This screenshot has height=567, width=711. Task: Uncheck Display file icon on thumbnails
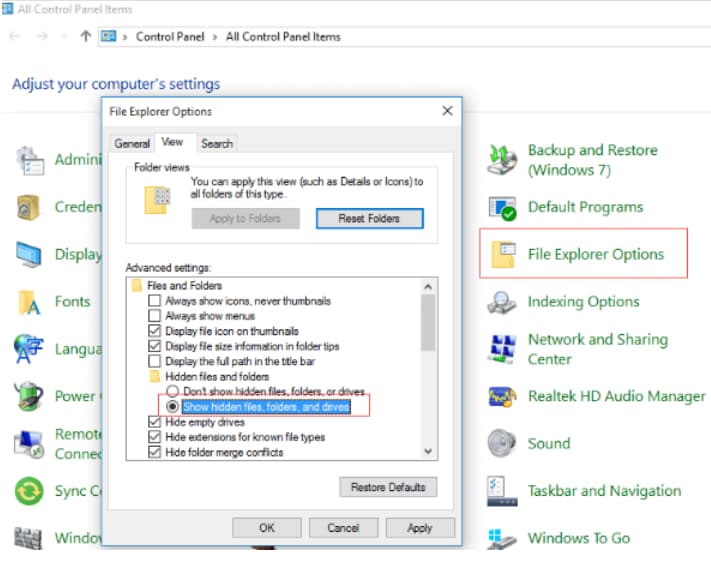154,331
